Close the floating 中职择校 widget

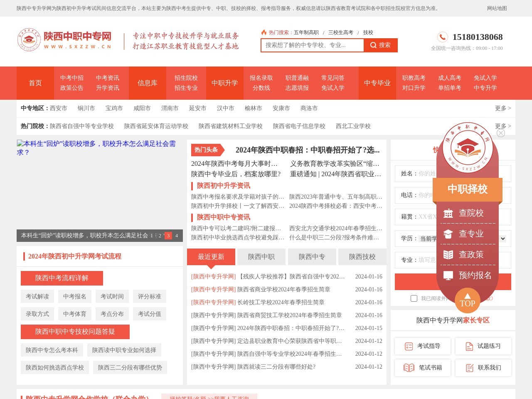coord(501,133)
